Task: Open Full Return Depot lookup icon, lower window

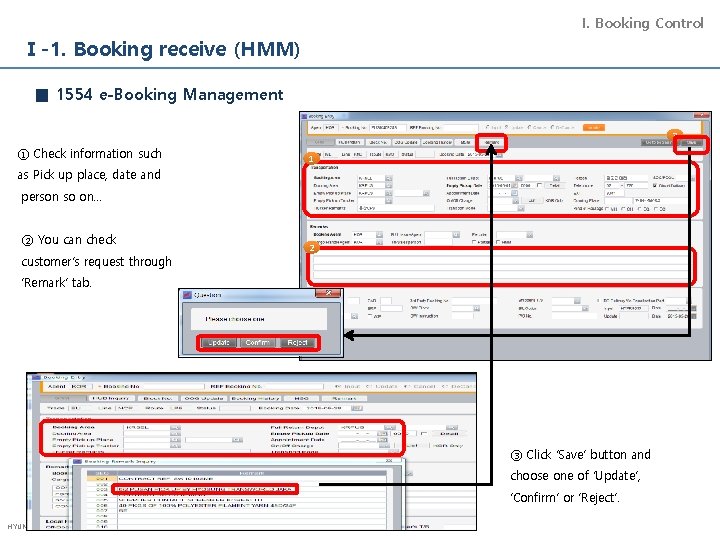Action: [x=390, y=428]
